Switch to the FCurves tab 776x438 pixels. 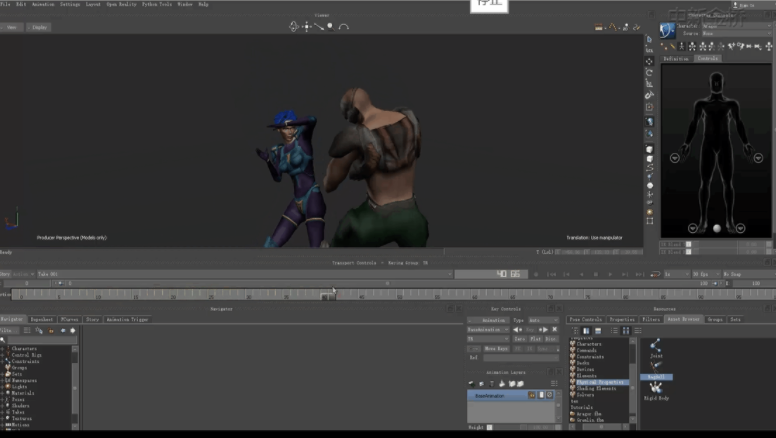[69, 320]
